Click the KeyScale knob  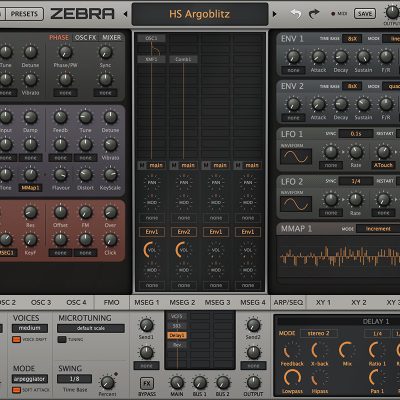point(110,174)
